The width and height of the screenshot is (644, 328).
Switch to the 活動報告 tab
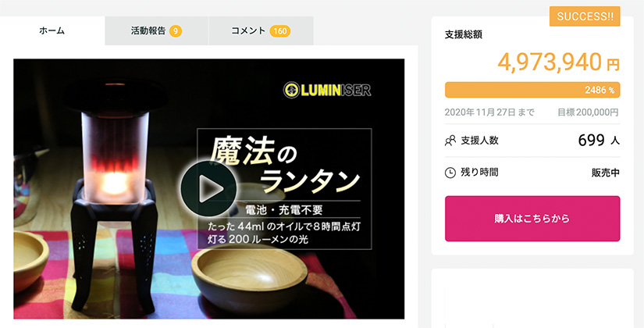coord(156,30)
